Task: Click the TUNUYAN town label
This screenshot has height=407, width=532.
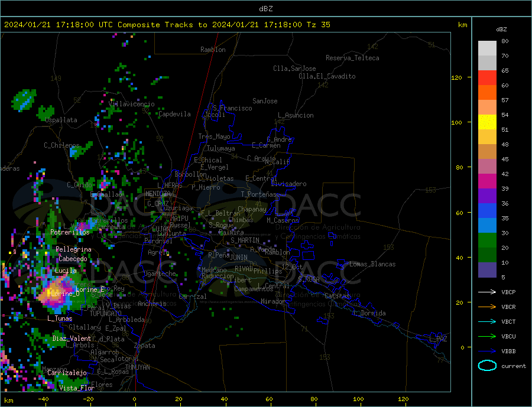Action: point(137,367)
